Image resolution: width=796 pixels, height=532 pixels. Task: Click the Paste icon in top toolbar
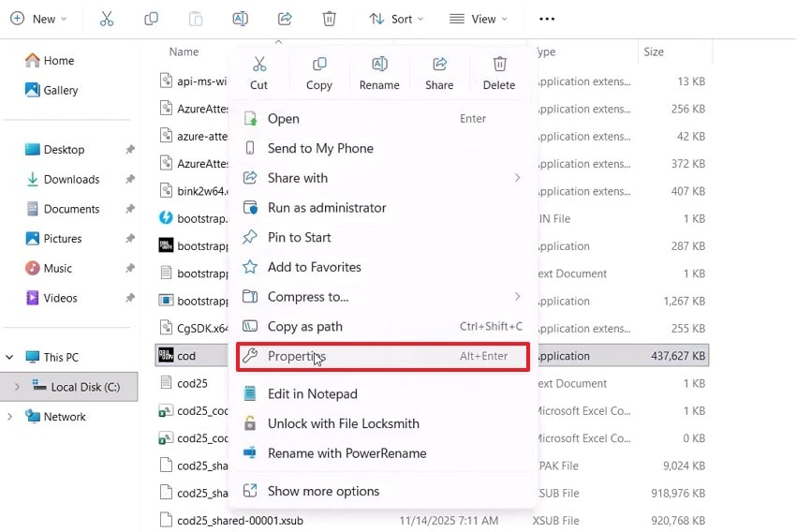coord(196,19)
